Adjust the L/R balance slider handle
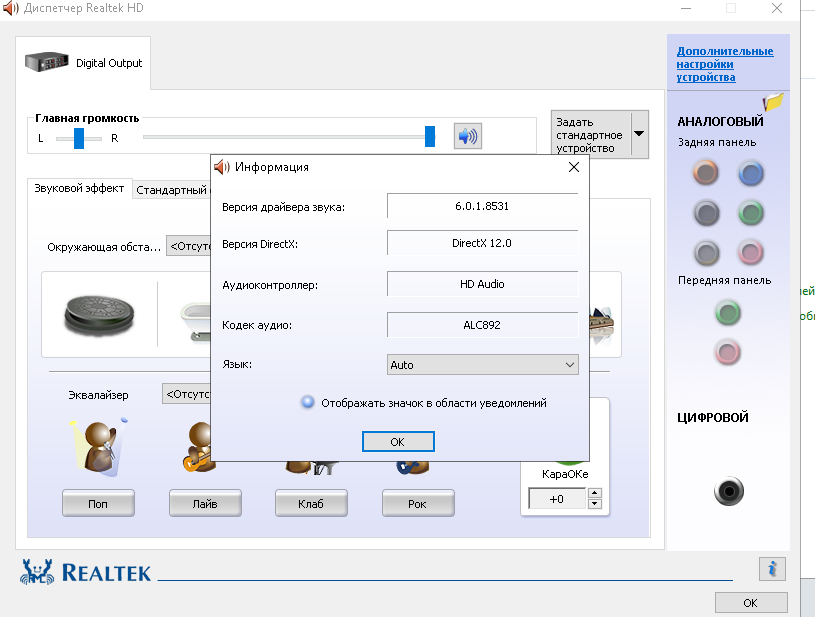 coord(78,138)
